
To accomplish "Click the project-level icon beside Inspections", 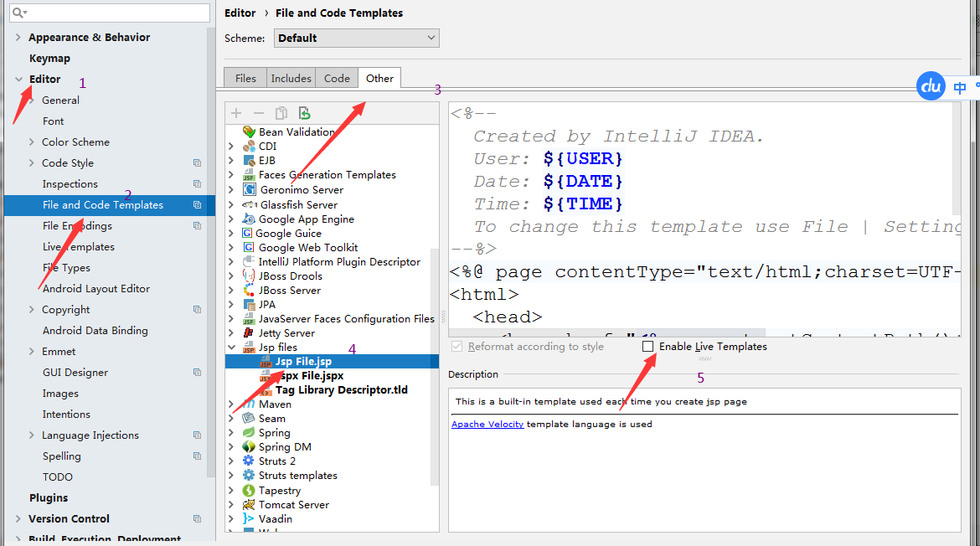I will pyautogui.click(x=197, y=183).
